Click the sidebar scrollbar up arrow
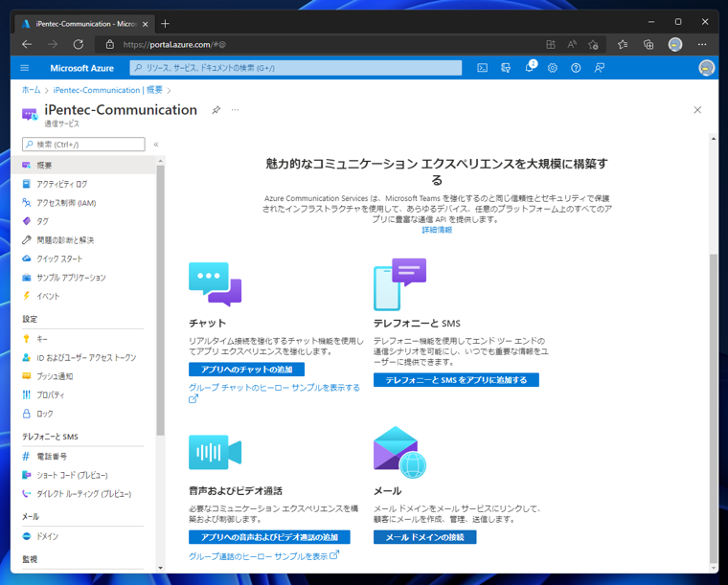 (x=160, y=161)
